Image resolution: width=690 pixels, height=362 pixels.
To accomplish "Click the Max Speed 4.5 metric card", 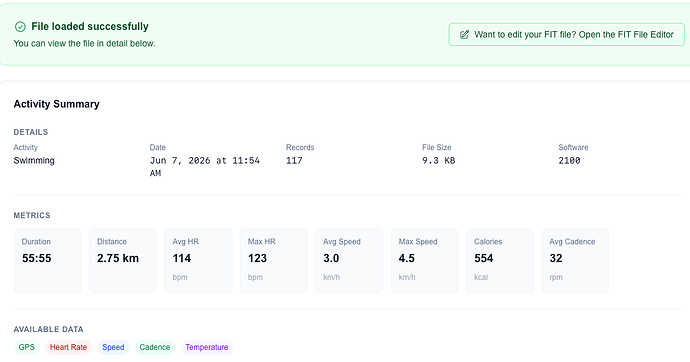I will pos(425,260).
